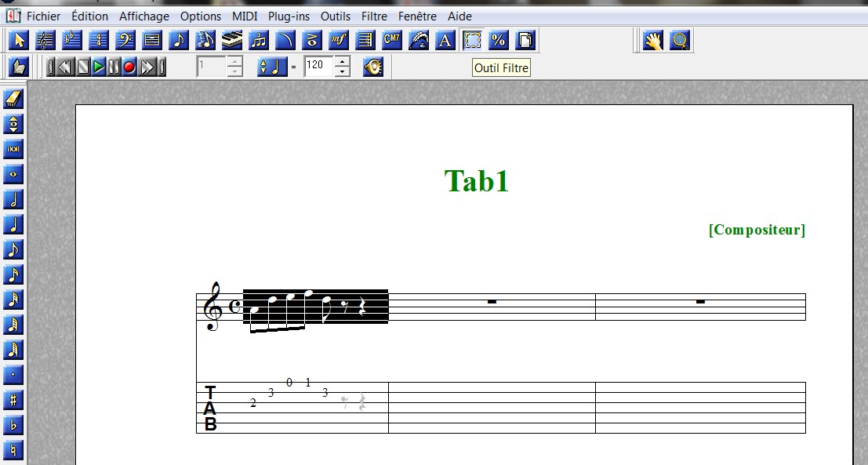Select the Text tool letter A

pyautogui.click(x=445, y=40)
